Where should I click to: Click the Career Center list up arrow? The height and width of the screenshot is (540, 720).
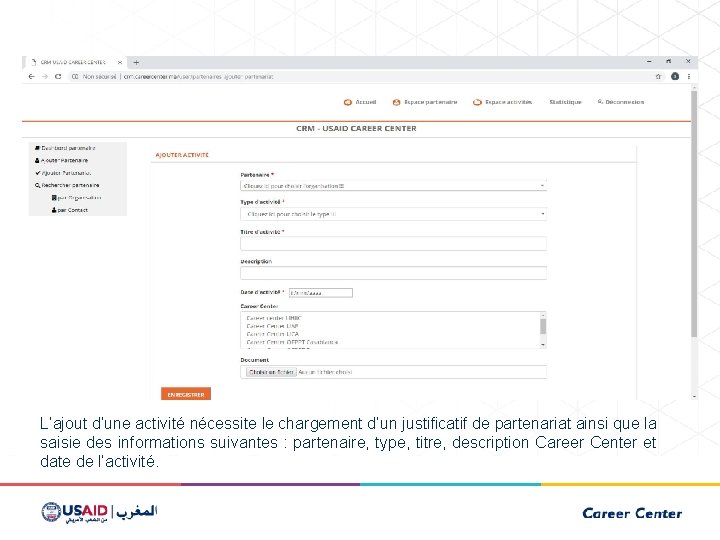(543, 315)
